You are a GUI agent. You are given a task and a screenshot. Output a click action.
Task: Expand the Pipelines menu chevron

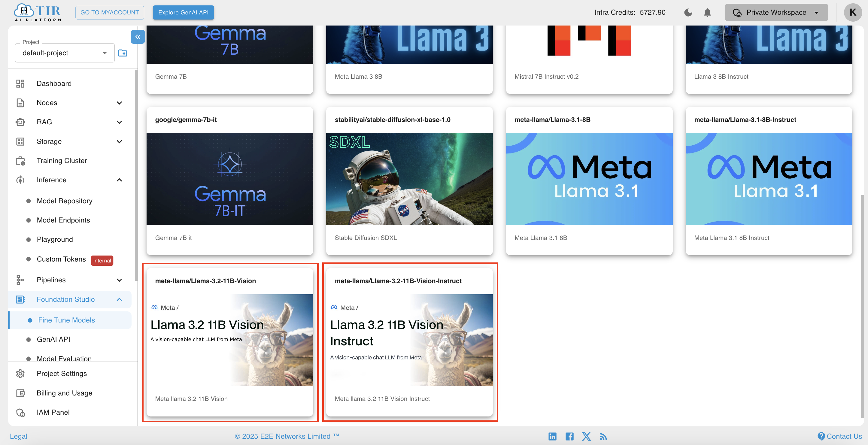tap(119, 280)
